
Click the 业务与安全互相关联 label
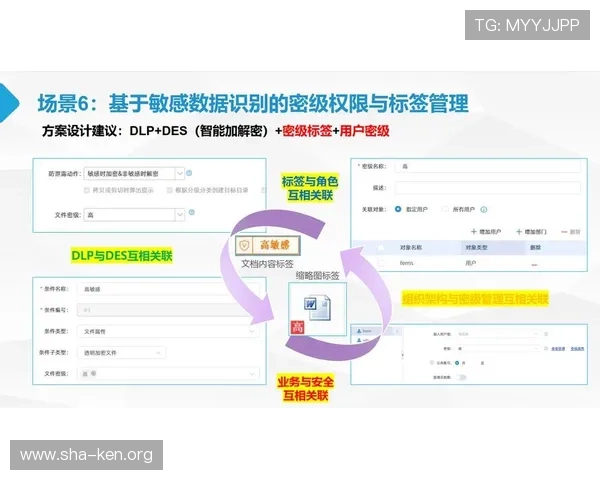coord(305,388)
